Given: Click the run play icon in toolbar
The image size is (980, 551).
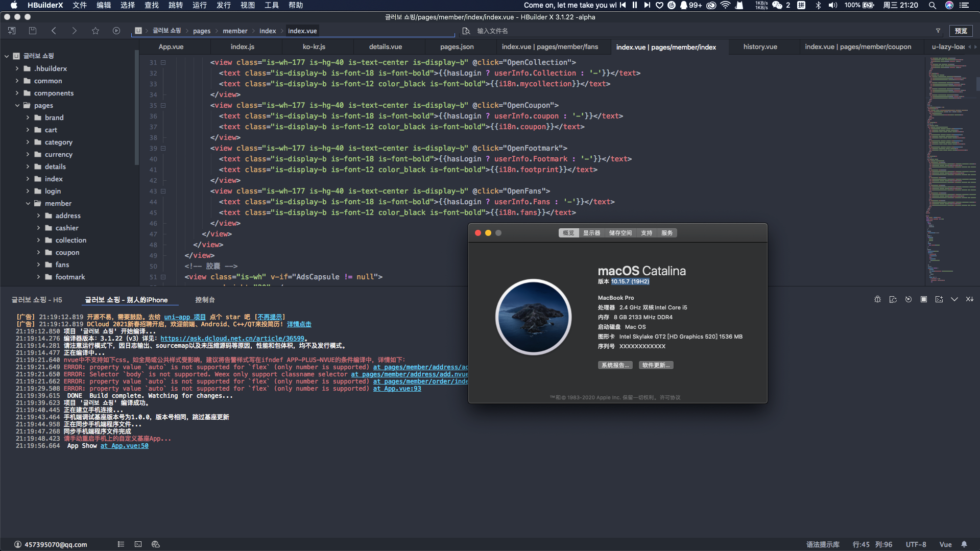Looking at the screenshot, I should click(x=116, y=31).
